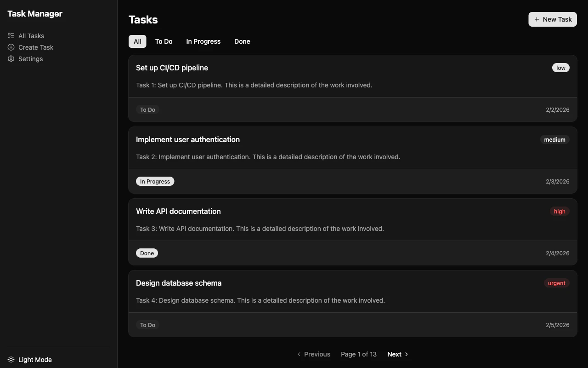
Task: Open the In Progress filter
Action: tap(203, 41)
